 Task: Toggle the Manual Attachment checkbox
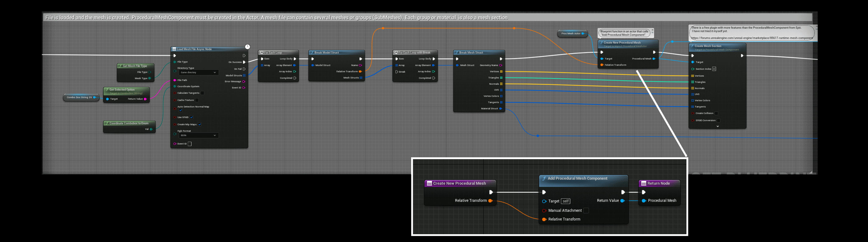coord(586,211)
